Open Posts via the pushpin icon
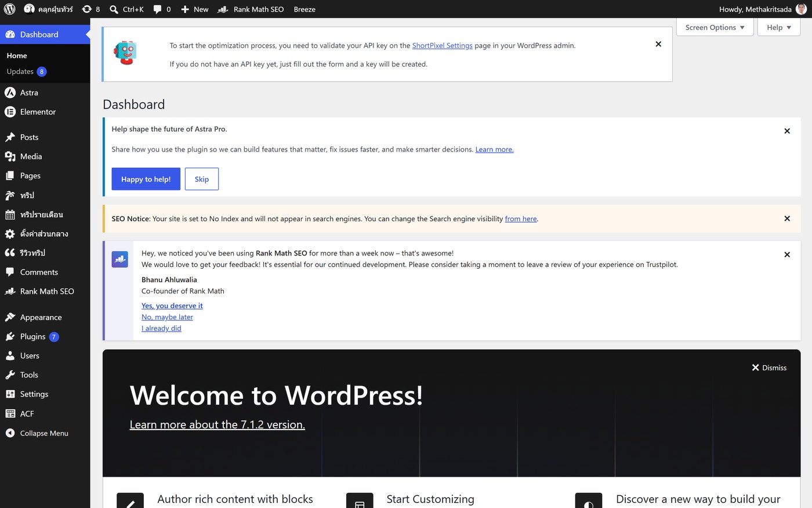 [x=10, y=137]
